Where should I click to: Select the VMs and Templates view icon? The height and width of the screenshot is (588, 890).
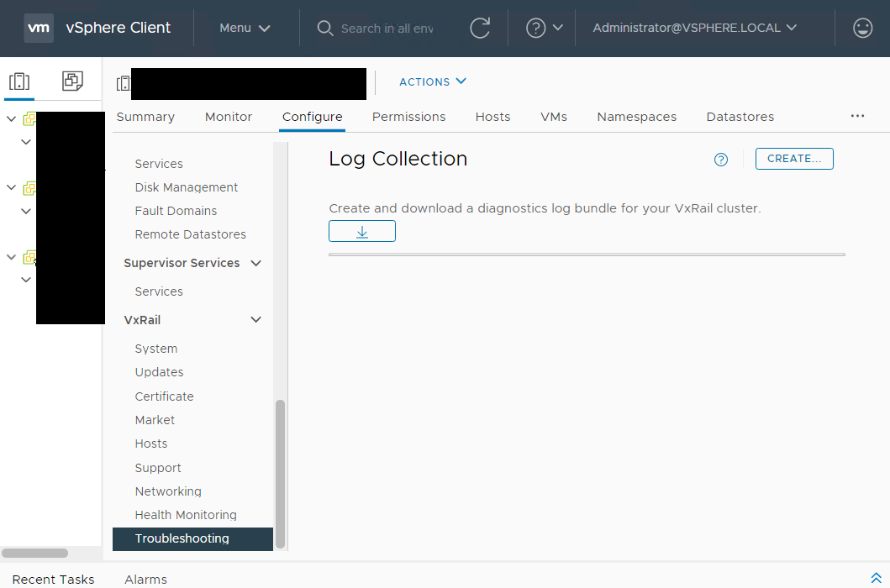coord(72,81)
